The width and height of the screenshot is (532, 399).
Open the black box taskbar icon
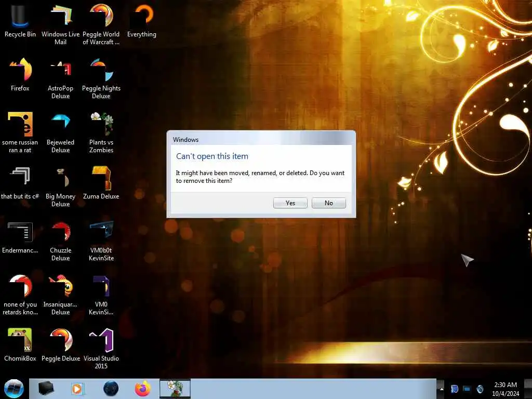pos(46,389)
